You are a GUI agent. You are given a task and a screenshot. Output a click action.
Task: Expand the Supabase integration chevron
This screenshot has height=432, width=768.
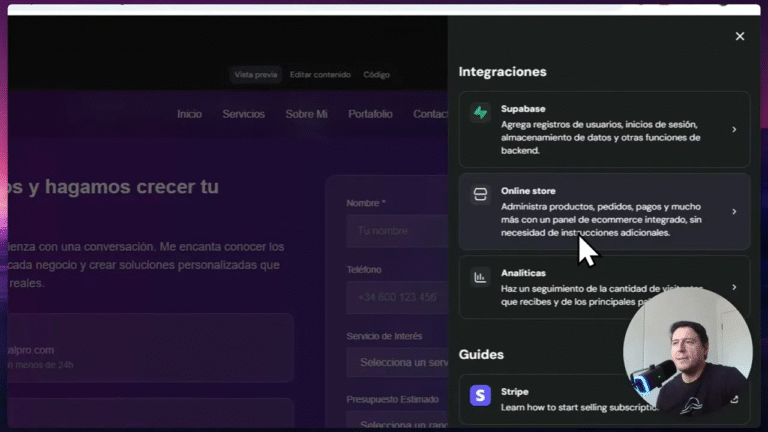tap(734, 130)
